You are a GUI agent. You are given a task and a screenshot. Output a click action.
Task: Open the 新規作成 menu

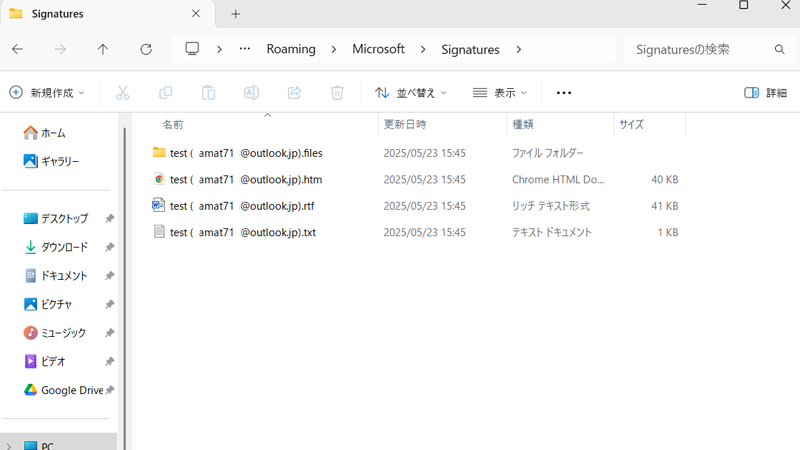click(x=47, y=93)
